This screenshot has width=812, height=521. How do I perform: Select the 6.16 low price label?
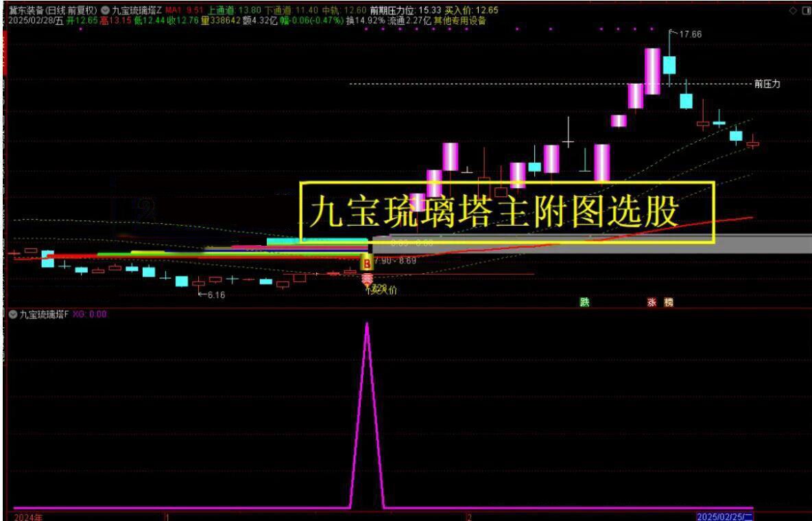[216, 295]
